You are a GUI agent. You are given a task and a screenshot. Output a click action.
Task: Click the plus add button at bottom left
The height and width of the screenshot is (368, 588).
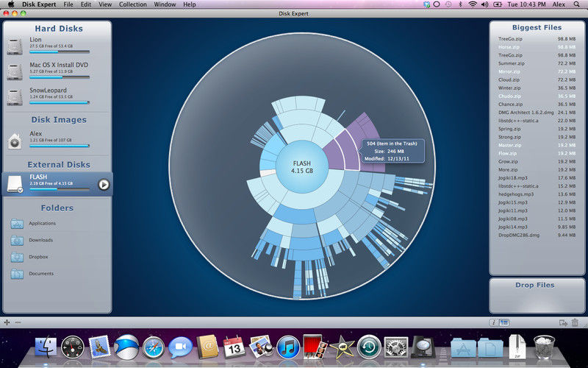[7, 322]
